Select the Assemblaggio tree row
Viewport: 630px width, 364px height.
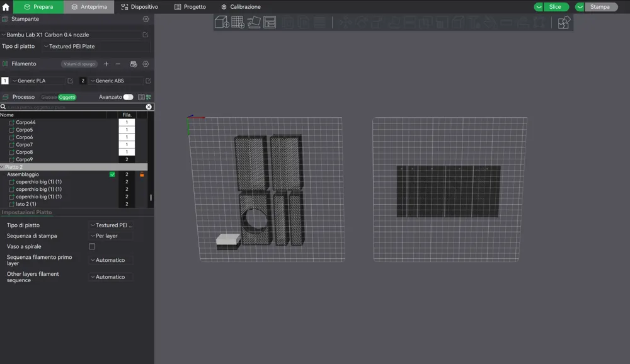click(74, 174)
